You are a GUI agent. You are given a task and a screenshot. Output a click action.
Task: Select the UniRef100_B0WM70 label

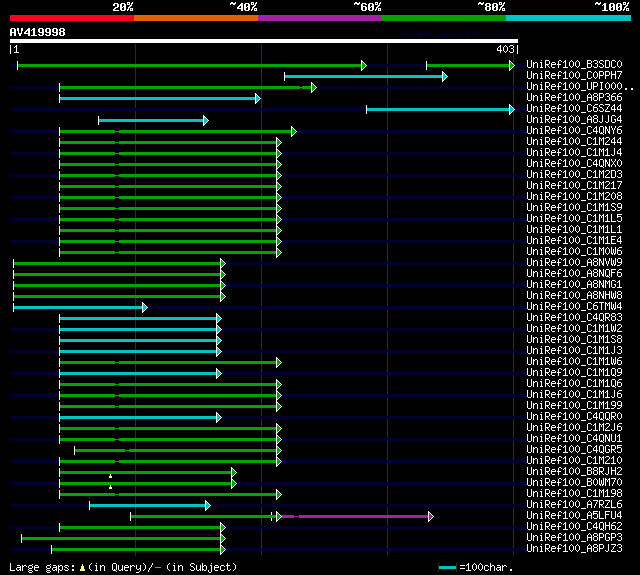pyautogui.click(x=574, y=483)
